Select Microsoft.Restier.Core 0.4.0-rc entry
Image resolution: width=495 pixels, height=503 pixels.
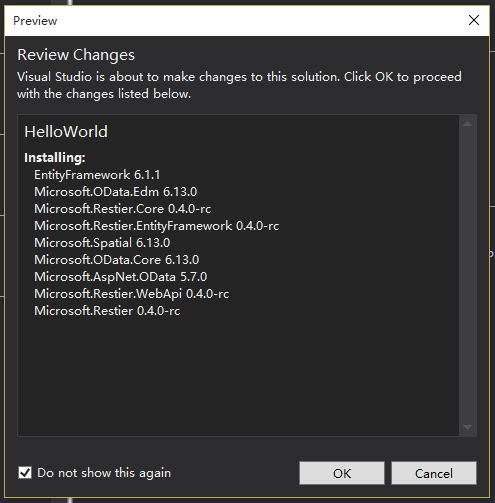tap(123, 209)
